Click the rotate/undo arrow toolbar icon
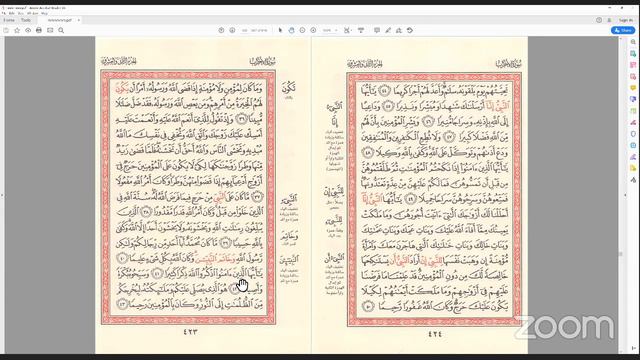640x360 pixels. click(x=410, y=30)
